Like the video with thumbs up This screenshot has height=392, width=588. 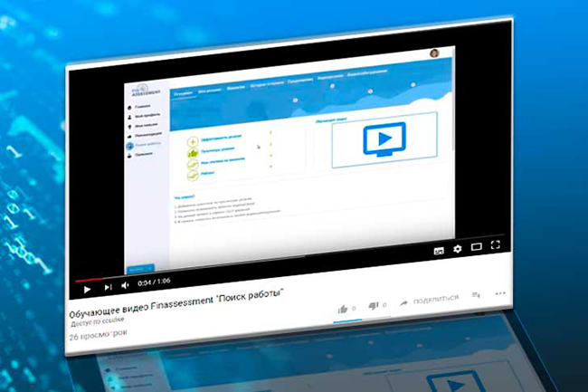tap(343, 308)
